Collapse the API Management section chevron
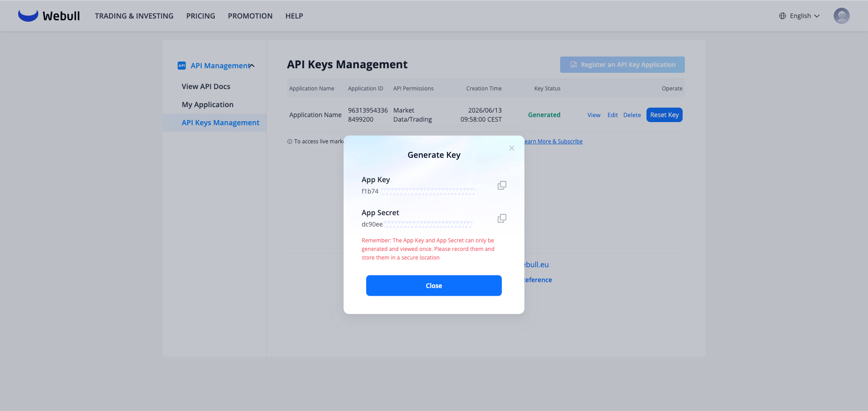Image resolution: width=868 pixels, height=411 pixels. [252, 66]
